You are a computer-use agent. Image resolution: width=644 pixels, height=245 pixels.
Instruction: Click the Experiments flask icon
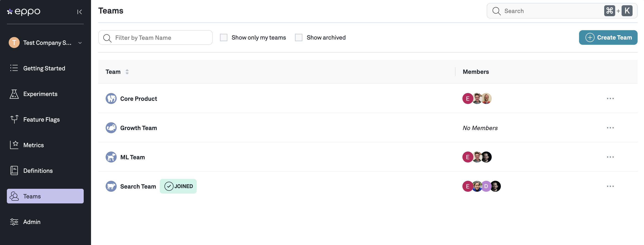tap(14, 94)
